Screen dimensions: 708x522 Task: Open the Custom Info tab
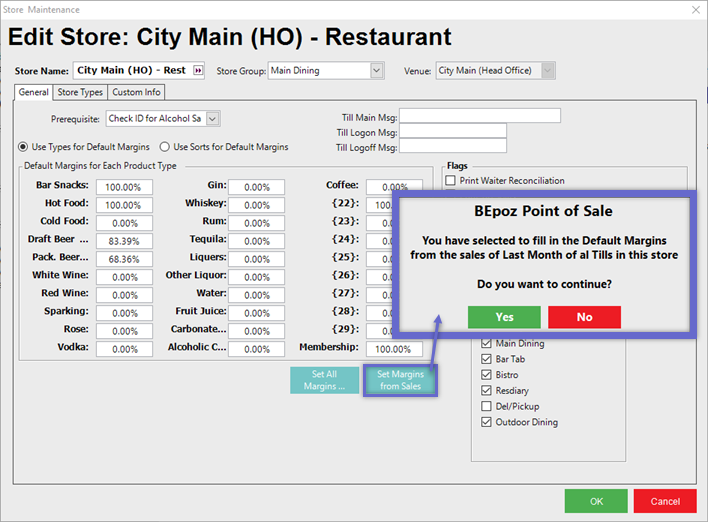point(136,92)
